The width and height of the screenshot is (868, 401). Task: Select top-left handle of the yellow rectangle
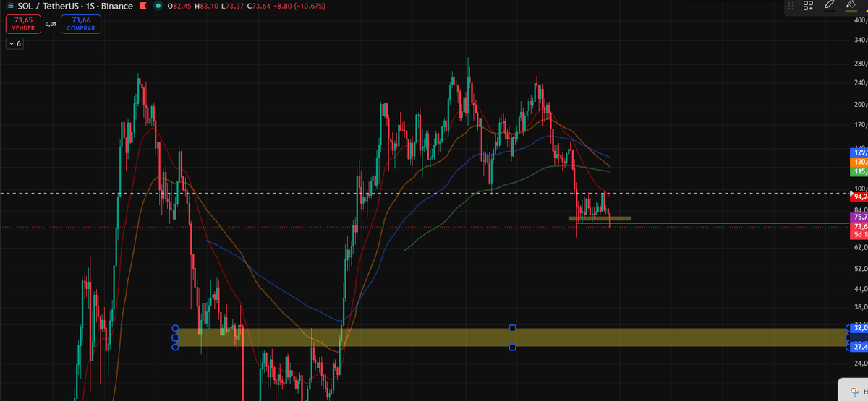175,329
